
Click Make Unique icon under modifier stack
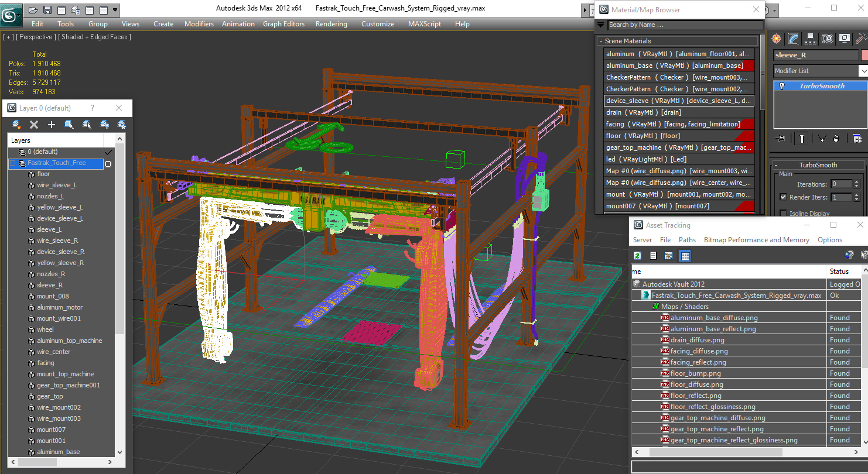point(822,139)
